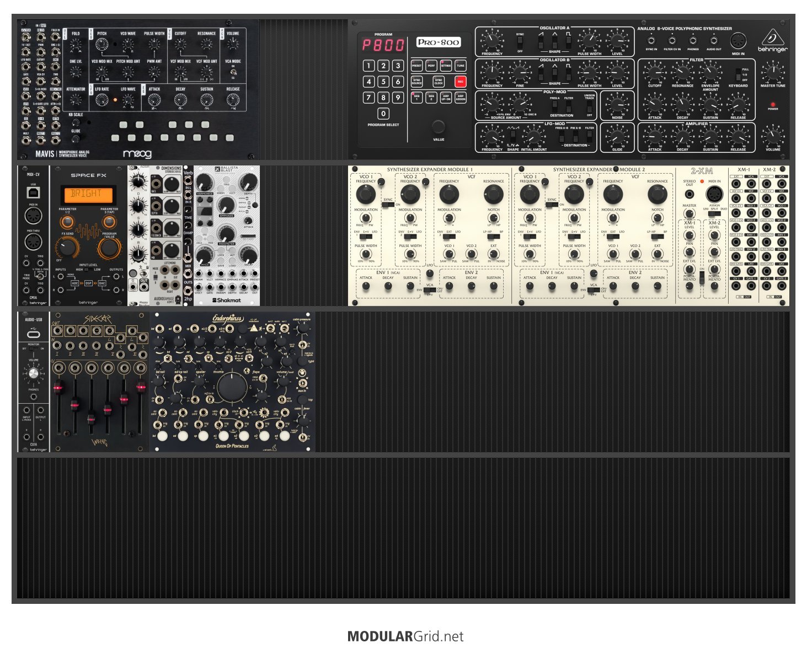Click the Pro-800 name badge
Viewport: 812px width, 648px height.
coord(439,42)
